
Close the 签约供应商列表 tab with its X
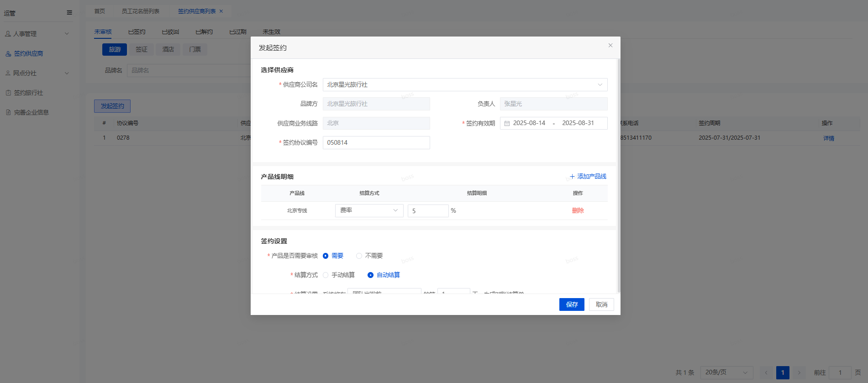[221, 11]
